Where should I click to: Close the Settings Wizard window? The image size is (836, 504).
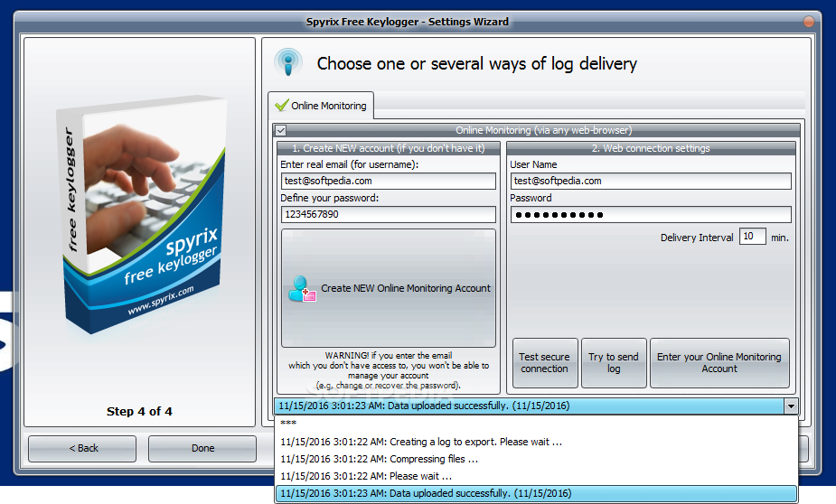pyautogui.click(x=809, y=22)
